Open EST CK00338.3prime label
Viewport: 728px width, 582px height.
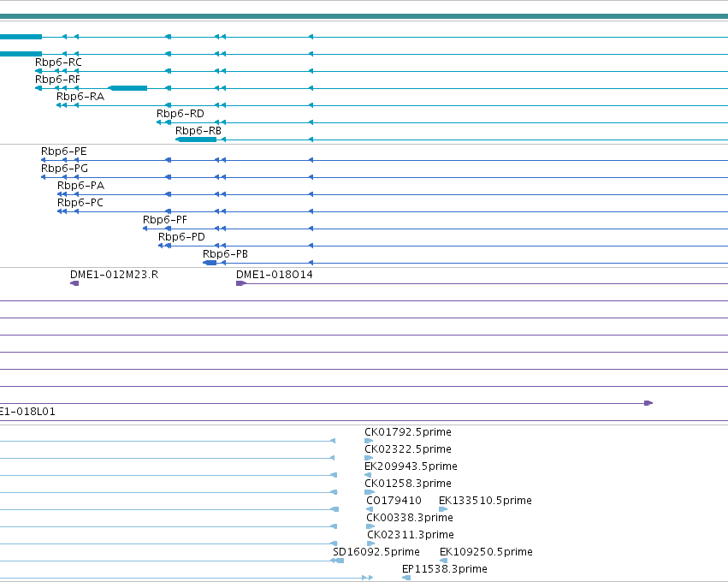click(x=410, y=518)
